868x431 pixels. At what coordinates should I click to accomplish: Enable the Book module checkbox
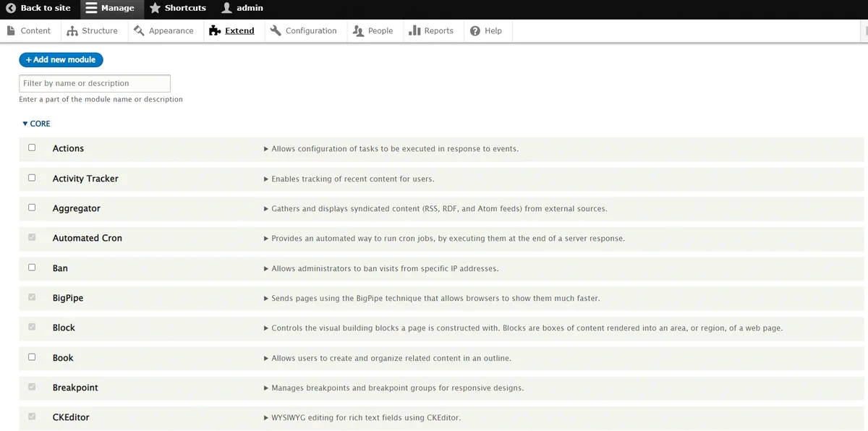(x=32, y=357)
